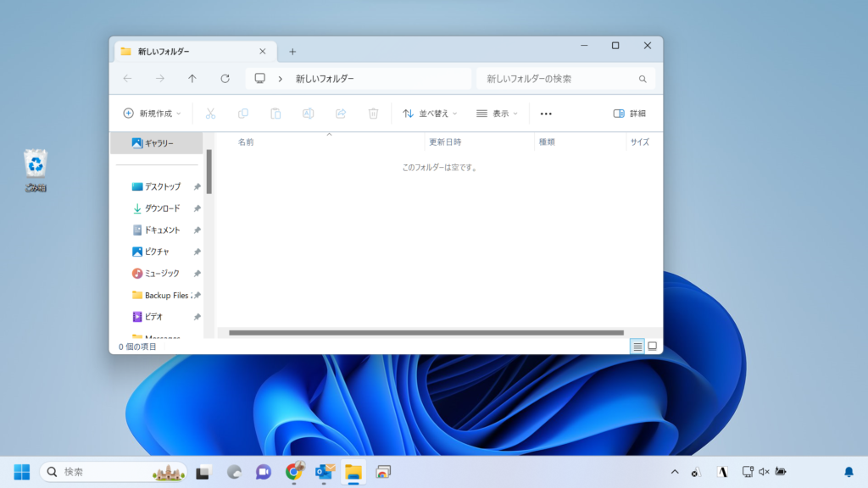Click the pin icon next to ミュージック
This screenshot has height=488, width=868.
197,274
